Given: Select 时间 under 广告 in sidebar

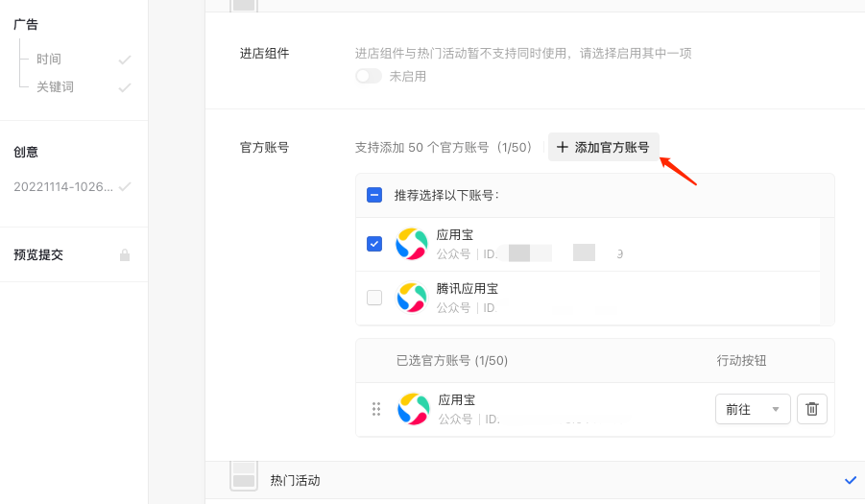Looking at the screenshot, I should click(x=49, y=60).
